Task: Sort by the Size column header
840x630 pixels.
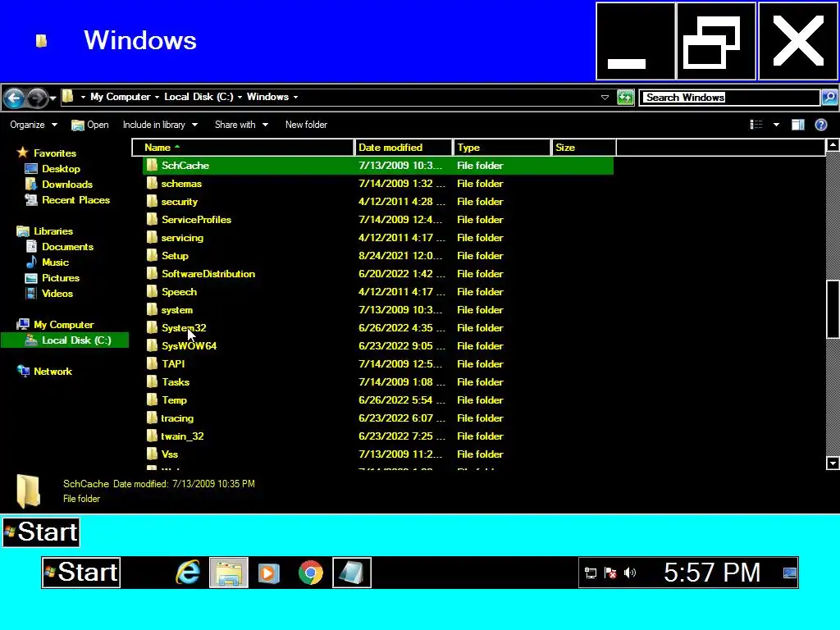Action: coord(583,148)
